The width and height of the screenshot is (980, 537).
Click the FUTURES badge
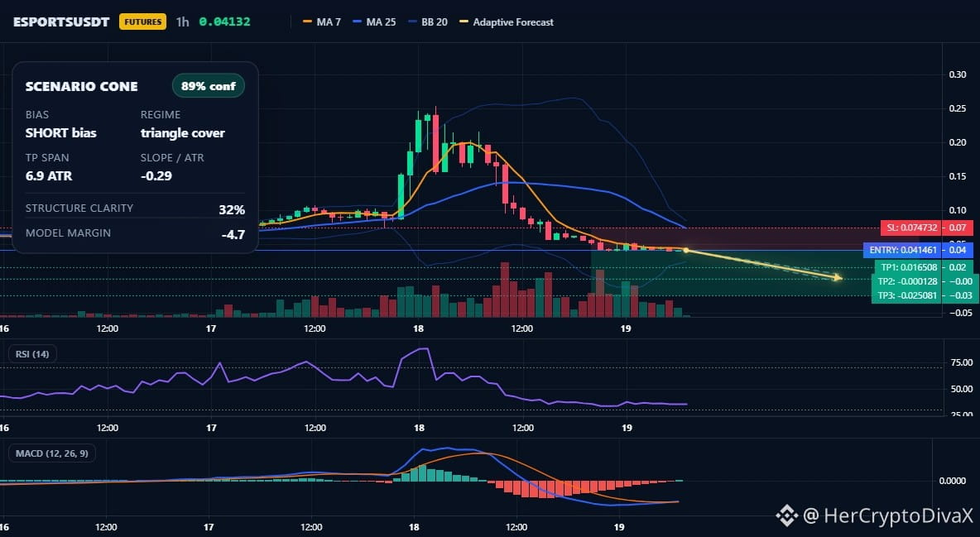click(x=143, y=22)
